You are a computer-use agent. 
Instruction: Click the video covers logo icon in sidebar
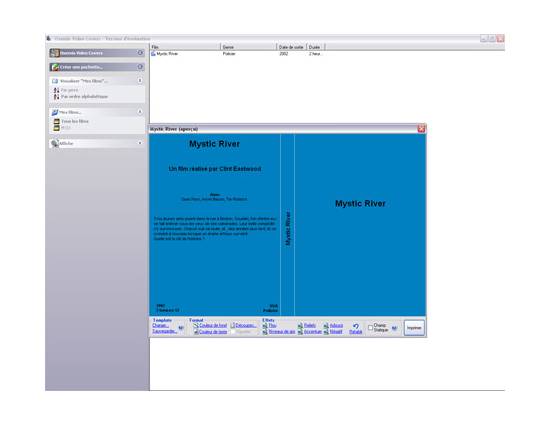(54, 53)
